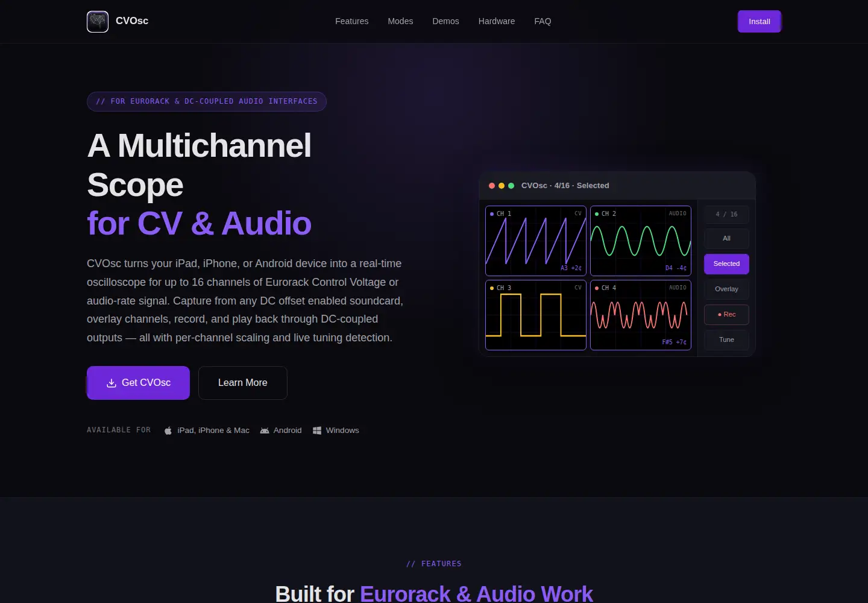Click the CVOsc logo icon

click(x=98, y=21)
